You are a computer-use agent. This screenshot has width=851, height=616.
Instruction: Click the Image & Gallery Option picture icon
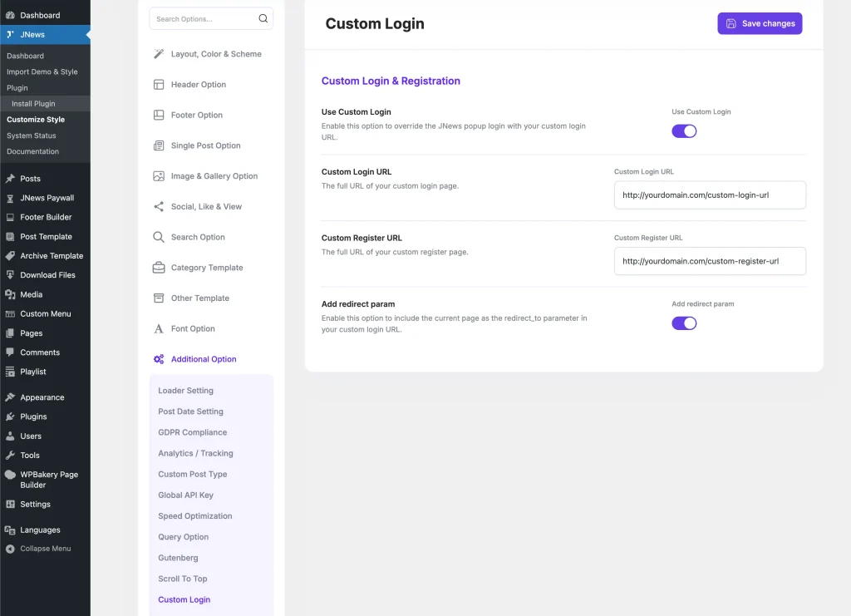pyautogui.click(x=159, y=176)
